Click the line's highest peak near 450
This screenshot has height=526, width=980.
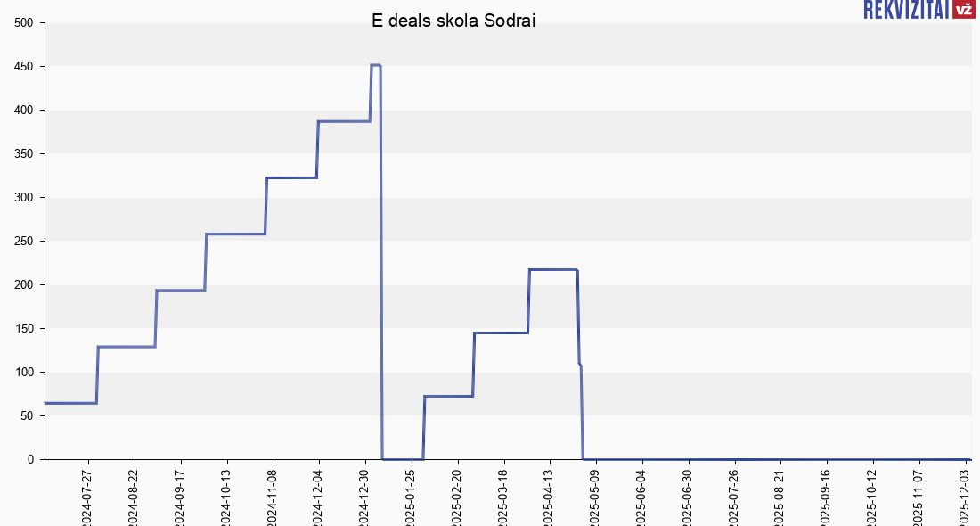click(375, 65)
